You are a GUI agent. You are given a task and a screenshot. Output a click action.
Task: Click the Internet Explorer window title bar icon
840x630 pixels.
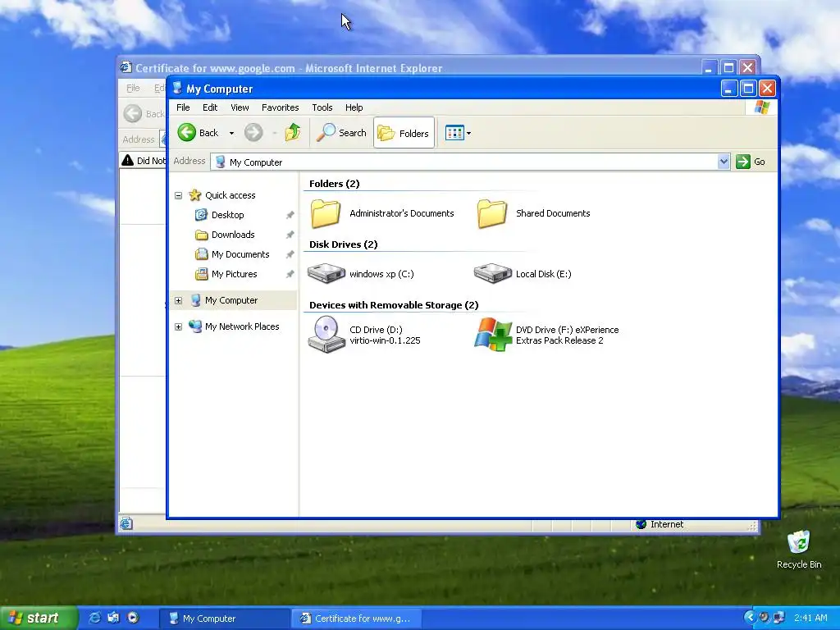[126, 67]
